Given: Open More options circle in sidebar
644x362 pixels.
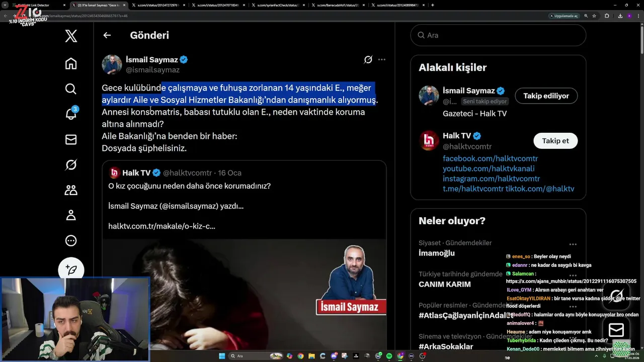Looking at the screenshot, I should (x=71, y=241).
